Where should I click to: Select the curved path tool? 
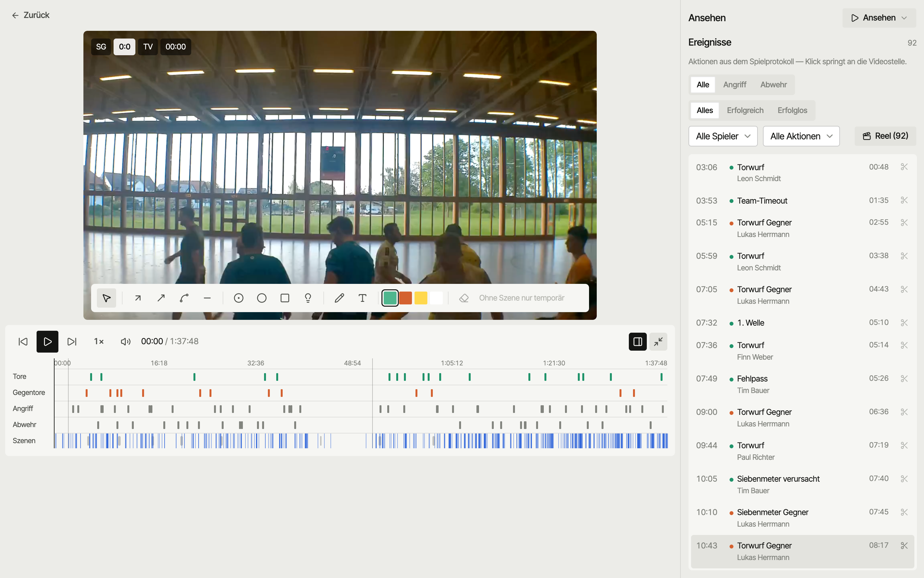[184, 298]
